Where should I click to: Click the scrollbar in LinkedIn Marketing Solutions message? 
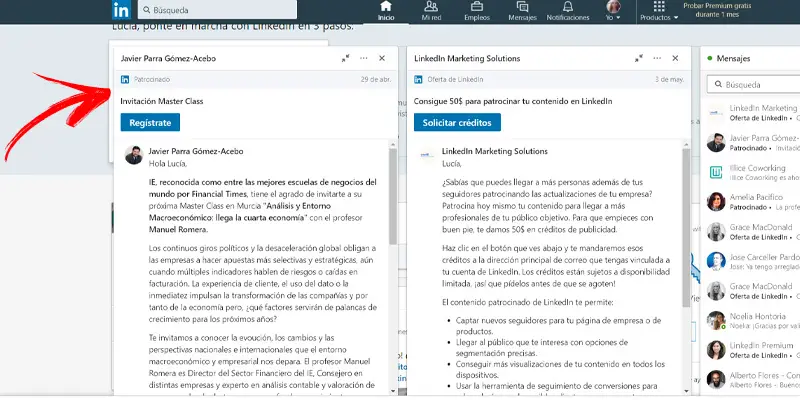coord(686,227)
